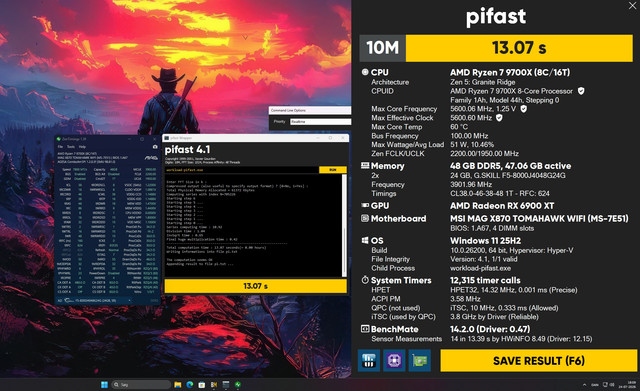Image resolution: width=640 pixels, height=391 pixels.
Task: Open the Help menu in ZenTimings
Action: click(82, 147)
